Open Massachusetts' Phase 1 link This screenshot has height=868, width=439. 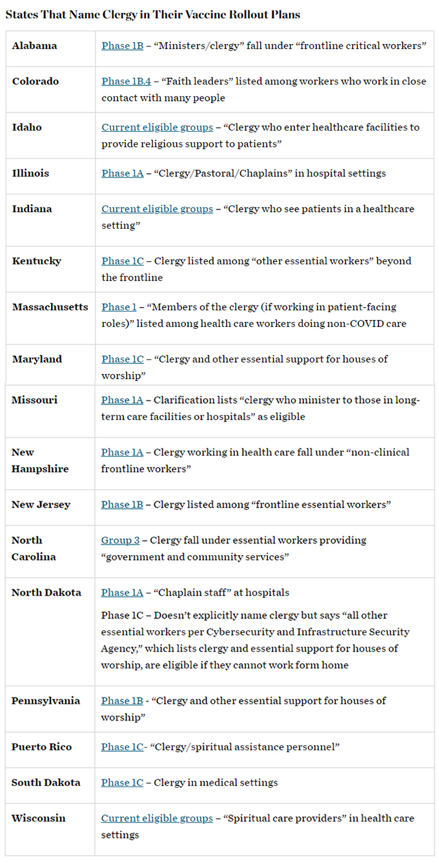(x=119, y=307)
